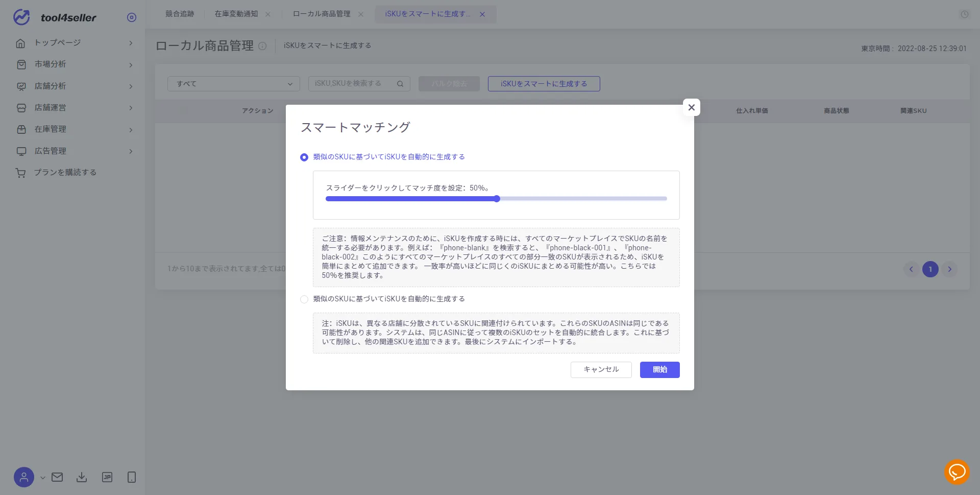This screenshot has height=495, width=980.
Task: Close the iSKUをスマートに生成す... tab
Action: pos(482,14)
